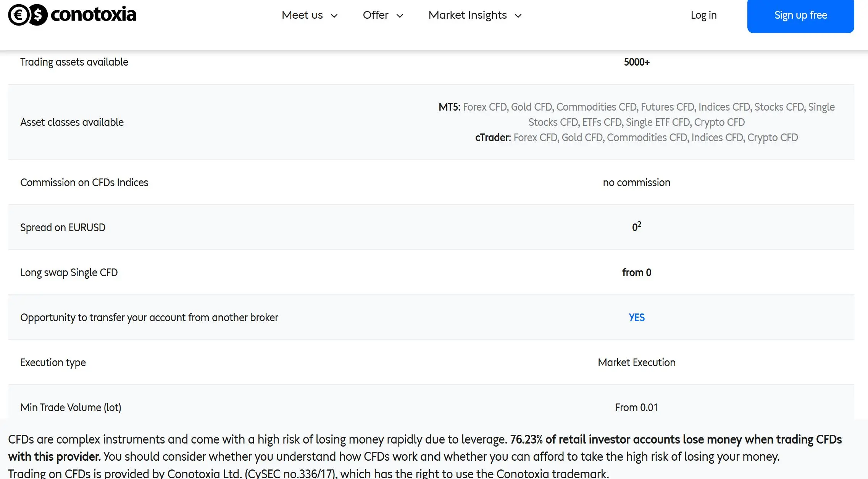Expand the Market Insights chevron arrow
Screen dimensions: 868x479
click(518, 16)
